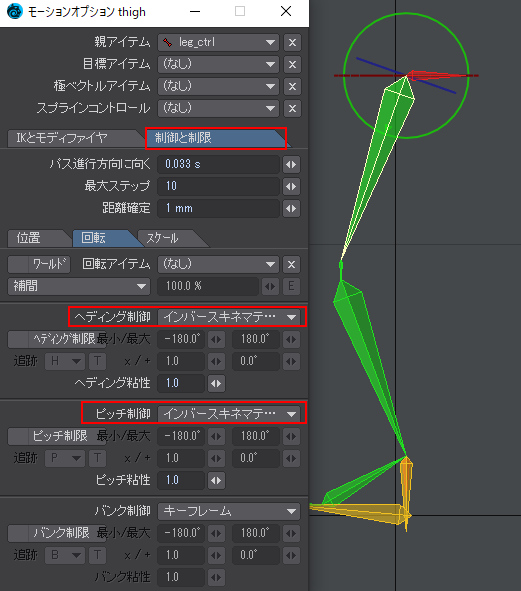Clear the 回転アイテム selection with X
Viewport: 521px width, 591px height.
click(x=291, y=264)
